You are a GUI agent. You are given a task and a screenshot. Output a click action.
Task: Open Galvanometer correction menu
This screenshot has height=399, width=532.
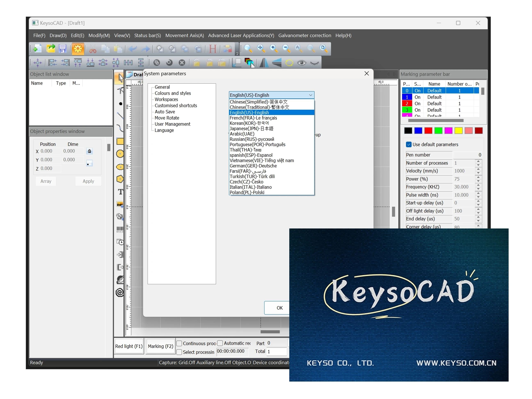pos(305,36)
